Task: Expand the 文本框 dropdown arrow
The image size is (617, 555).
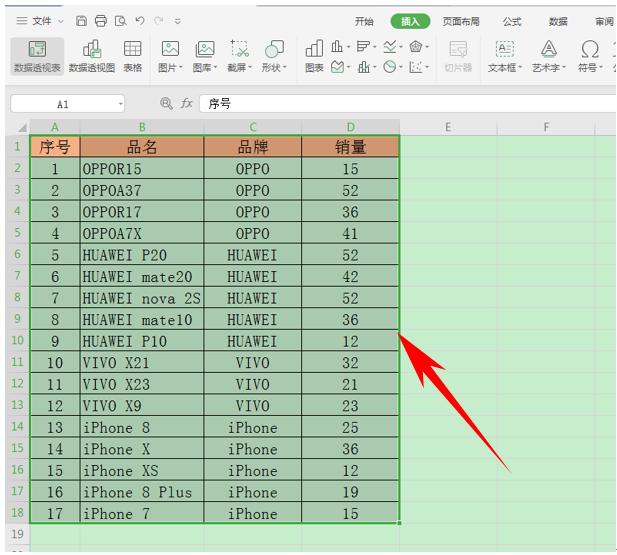Action: point(520,67)
